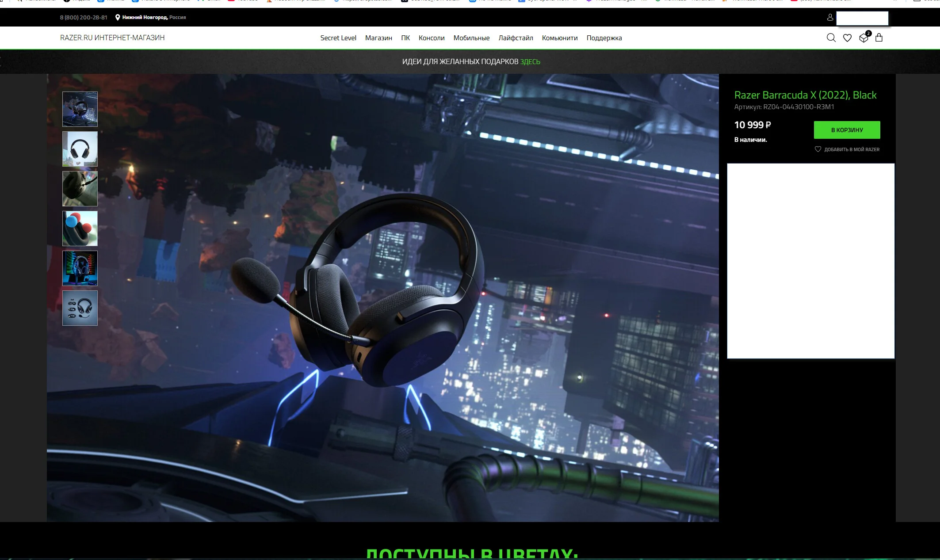The image size is (940, 560).
Task: Click ДОБАВИТЬ В МОЙ RAZER link
Action: (x=852, y=149)
